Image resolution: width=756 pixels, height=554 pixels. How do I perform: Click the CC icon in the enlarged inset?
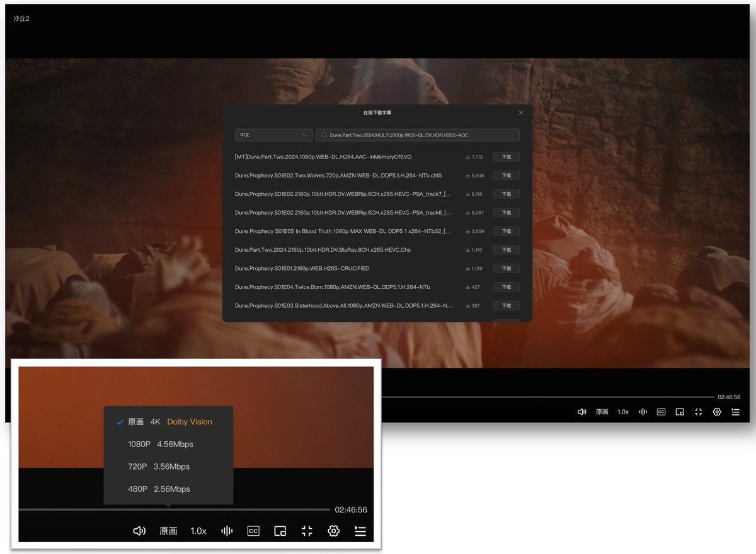click(253, 531)
